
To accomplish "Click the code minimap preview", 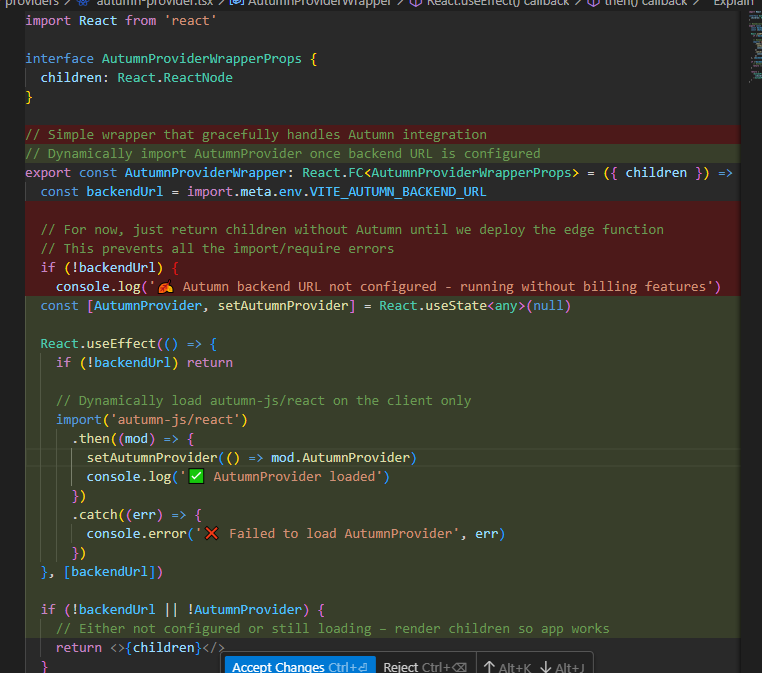I will click(x=753, y=45).
